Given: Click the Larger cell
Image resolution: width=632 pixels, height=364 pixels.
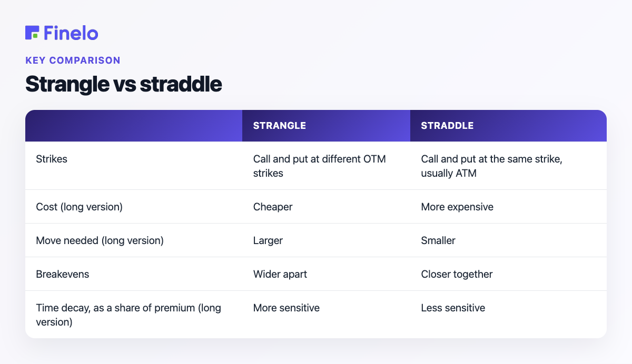Looking at the screenshot, I should pos(268,240).
